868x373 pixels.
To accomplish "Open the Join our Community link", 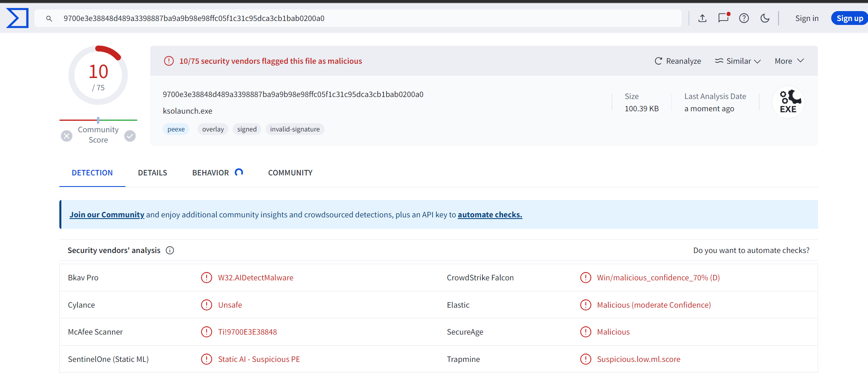I will tap(107, 215).
